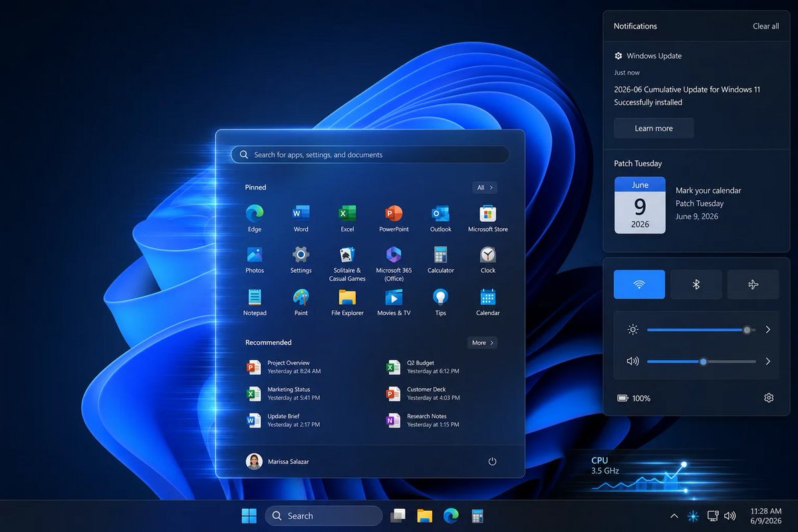Viewport: 798px width, 532px height.
Task: Expand volume output options chevron
Action: (x=768, y=361)
